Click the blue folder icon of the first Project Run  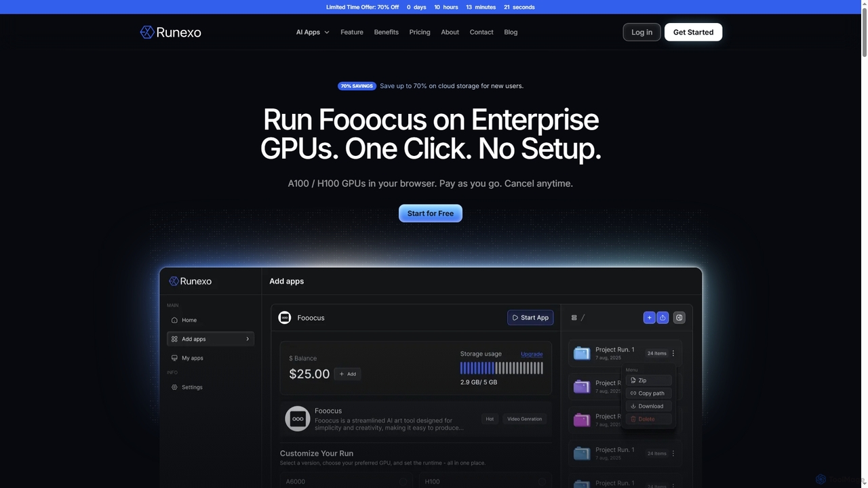[582, 353]
